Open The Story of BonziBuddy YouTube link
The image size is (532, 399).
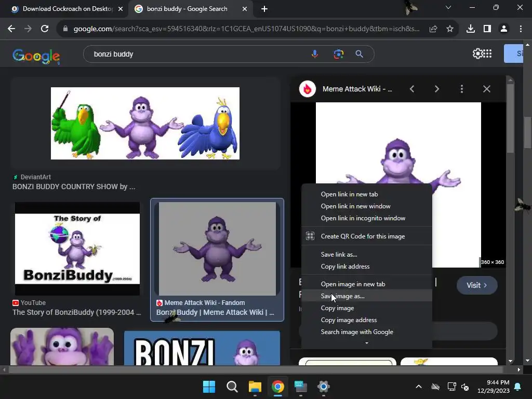[x=77, y=312]
